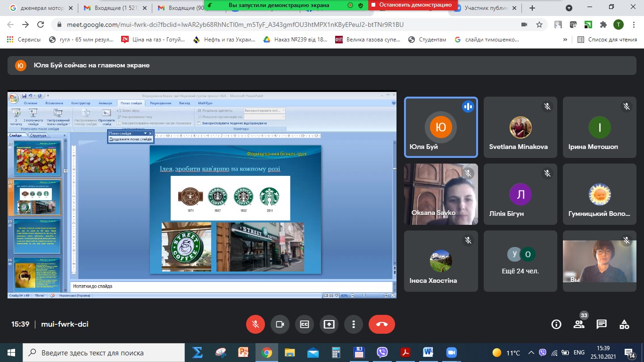Open a new browser tab
The width and height of the screenshot is (644, 362).
(x=532, y=8)
